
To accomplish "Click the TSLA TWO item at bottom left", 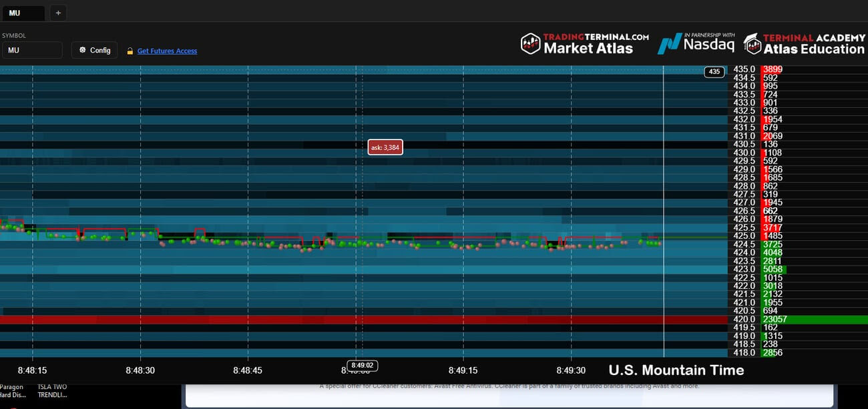I will 51,387.
